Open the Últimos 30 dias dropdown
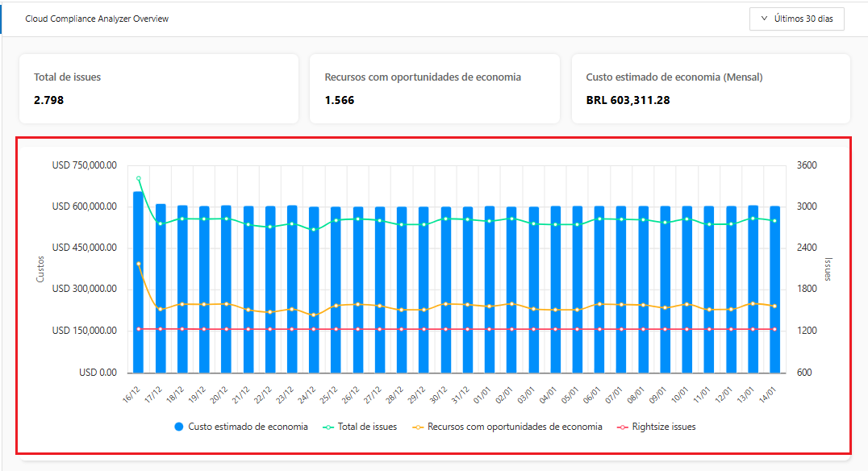 click(x=796, y=19)
